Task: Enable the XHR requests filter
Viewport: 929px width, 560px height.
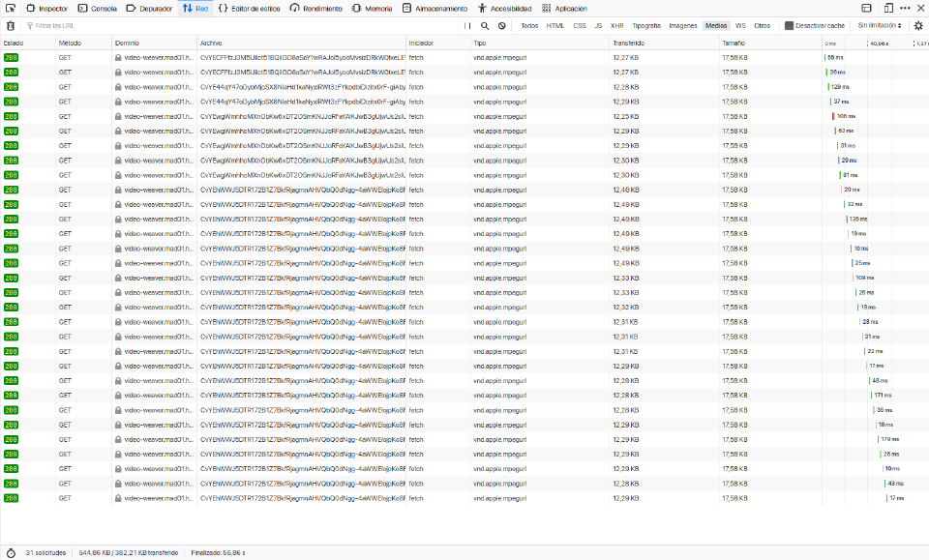Action: pyautogui.click(x=615, y=26)
